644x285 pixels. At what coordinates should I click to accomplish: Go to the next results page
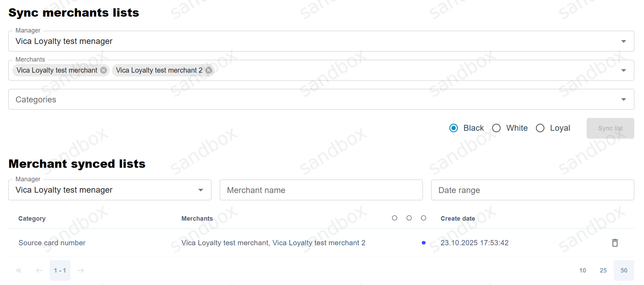click(x=81, y=270)
